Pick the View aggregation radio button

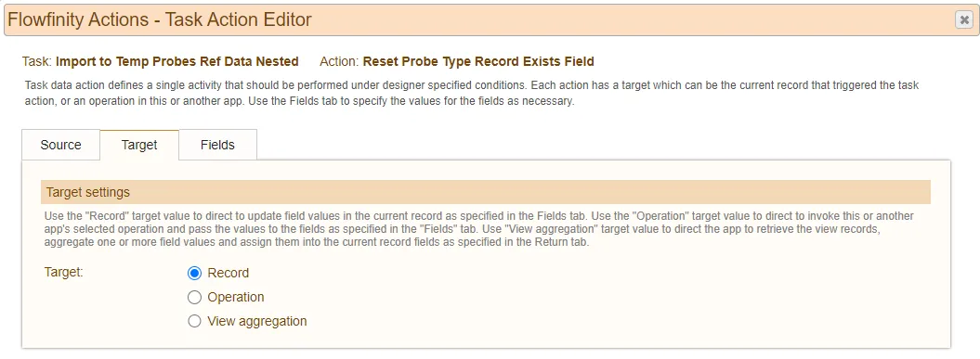pyautogui.click(x=194, y=321)
